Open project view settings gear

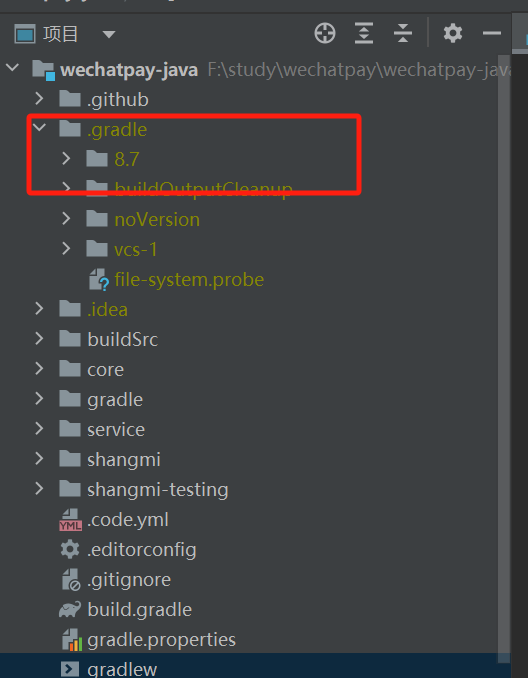(x=453, y=33)
